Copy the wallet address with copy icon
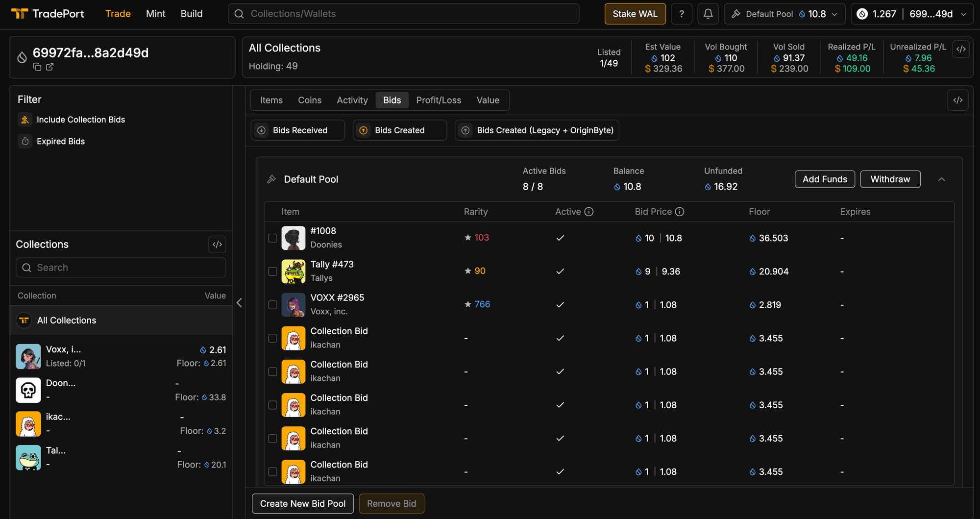Image resolution: width=980 pixels, height=519 pixels. click(37, 67)
